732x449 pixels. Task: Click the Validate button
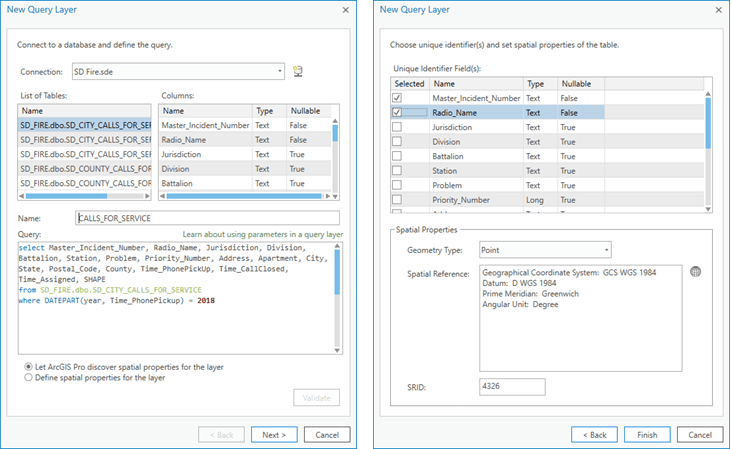tap(316, 398)
